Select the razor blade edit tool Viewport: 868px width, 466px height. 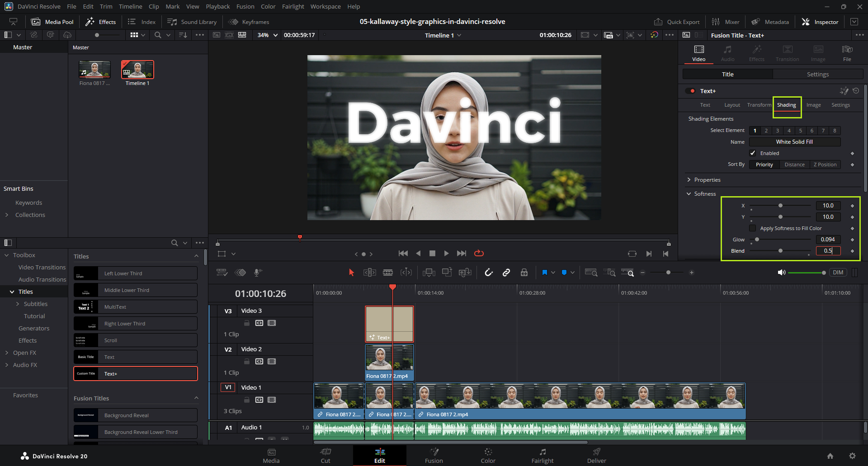tap(387, 273)
